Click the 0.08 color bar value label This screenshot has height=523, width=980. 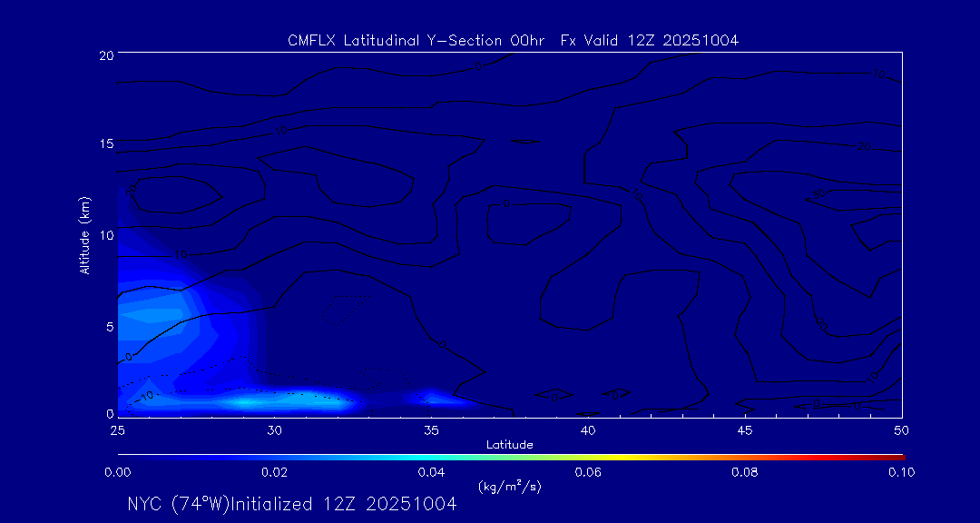click(x=744, y=472)
